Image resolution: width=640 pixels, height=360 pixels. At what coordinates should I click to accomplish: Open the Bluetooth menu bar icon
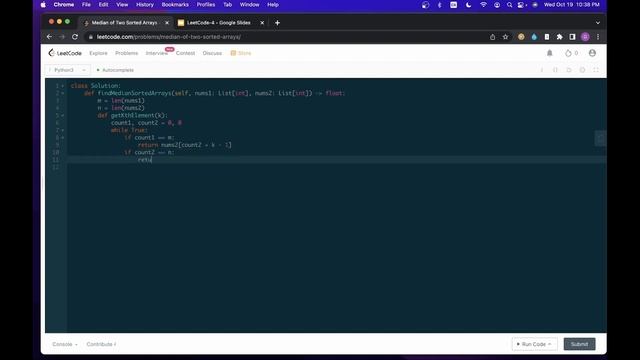[439, 5]
